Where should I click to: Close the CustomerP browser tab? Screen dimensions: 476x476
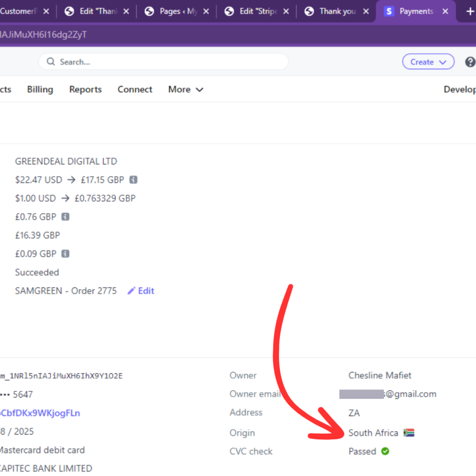tap(46, 12)
